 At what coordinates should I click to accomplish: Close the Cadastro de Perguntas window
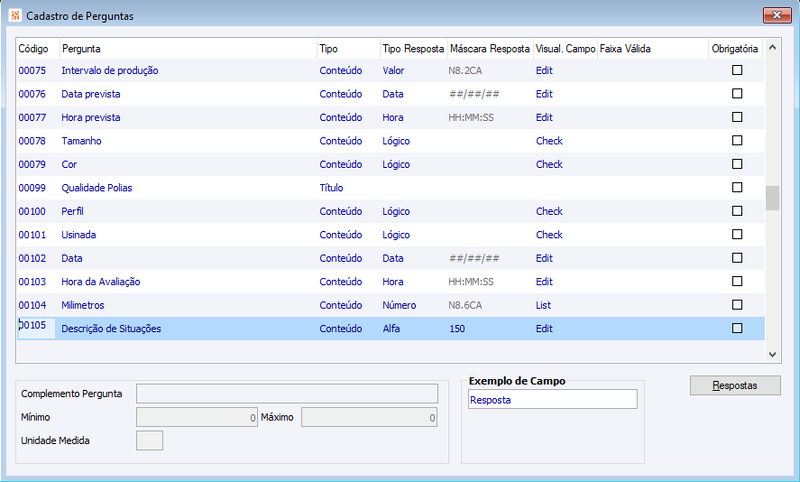pos(777,15)
